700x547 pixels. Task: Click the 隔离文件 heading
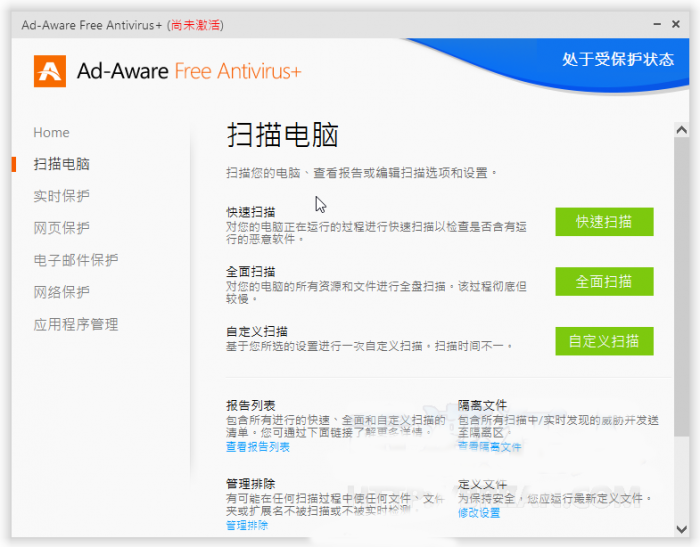coord(482,405)
